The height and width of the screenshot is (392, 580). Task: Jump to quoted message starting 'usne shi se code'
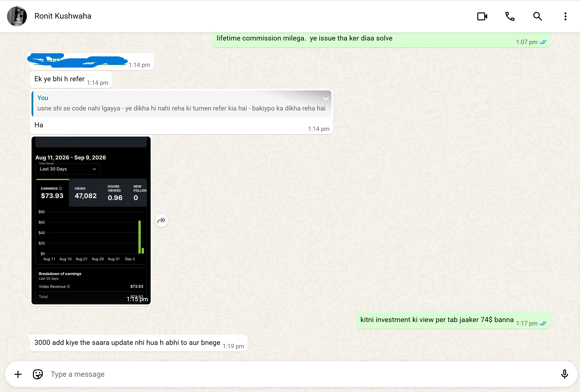tap(182, 104)
